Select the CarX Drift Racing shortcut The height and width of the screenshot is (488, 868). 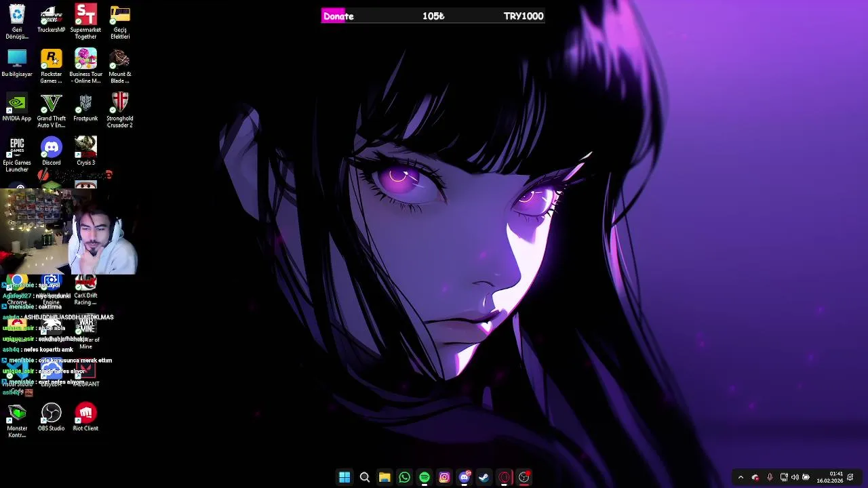pos(85,290)
